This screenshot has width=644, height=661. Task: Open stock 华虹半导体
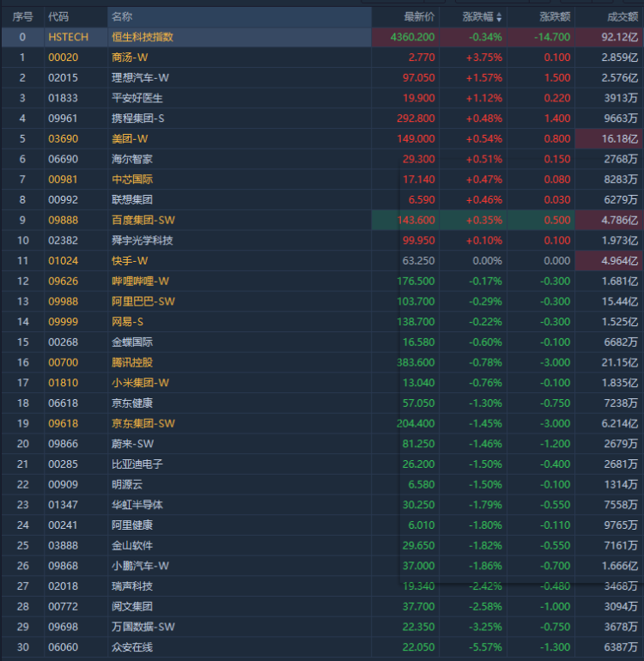137,505
